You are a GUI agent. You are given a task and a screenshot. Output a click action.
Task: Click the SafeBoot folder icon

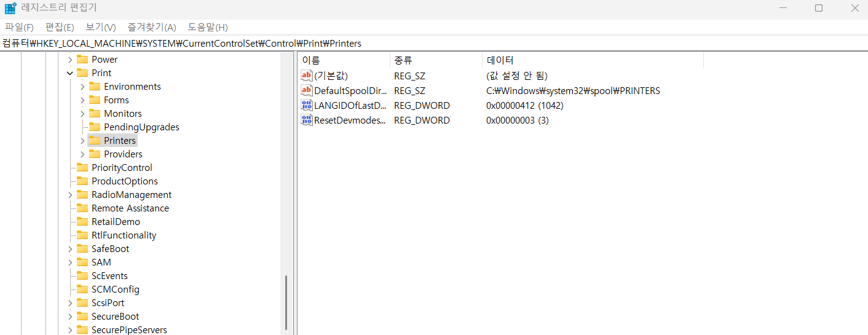point(82,249)
